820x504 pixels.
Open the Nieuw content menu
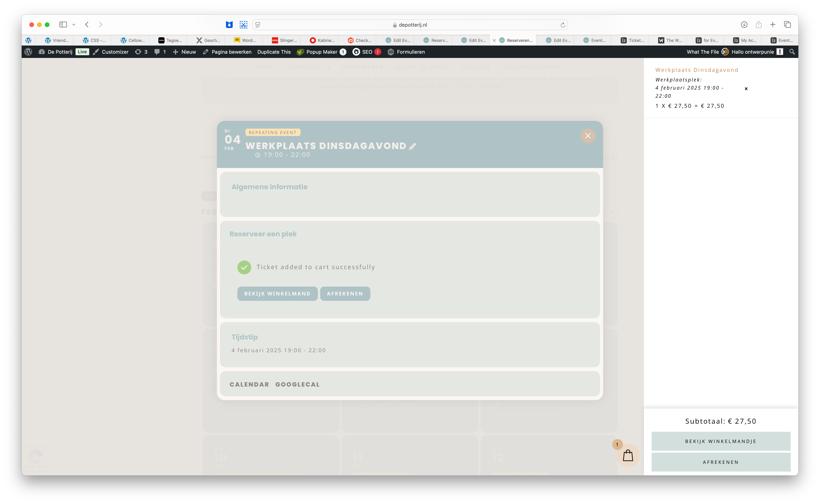click(184, 52)
